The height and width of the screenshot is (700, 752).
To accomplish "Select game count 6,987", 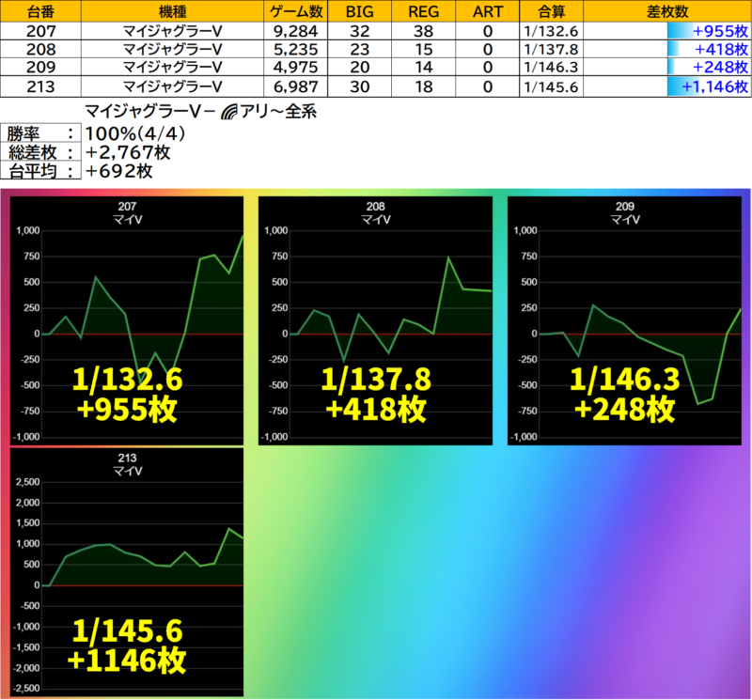I will coord(295,86).
